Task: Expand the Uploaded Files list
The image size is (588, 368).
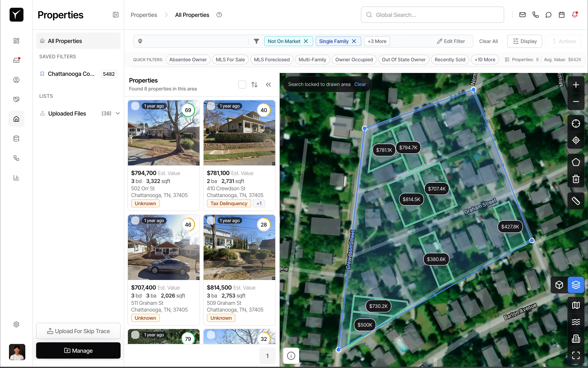Action: click(118, 113)
